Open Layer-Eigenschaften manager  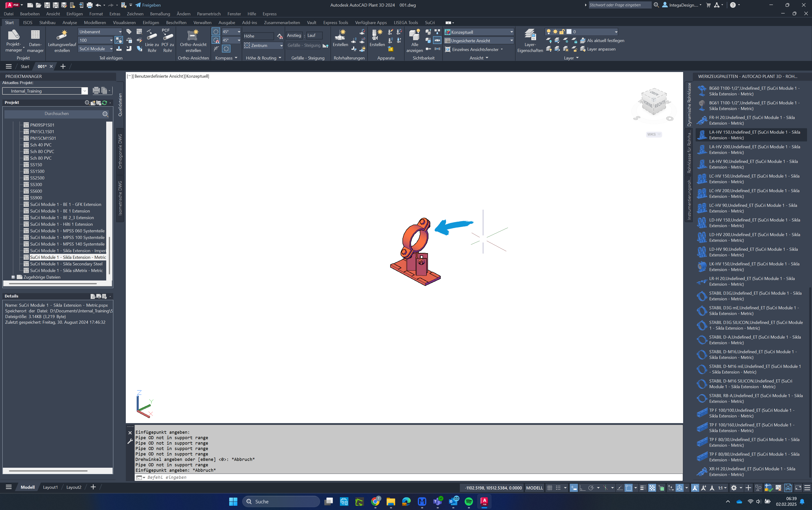[530, 40]
